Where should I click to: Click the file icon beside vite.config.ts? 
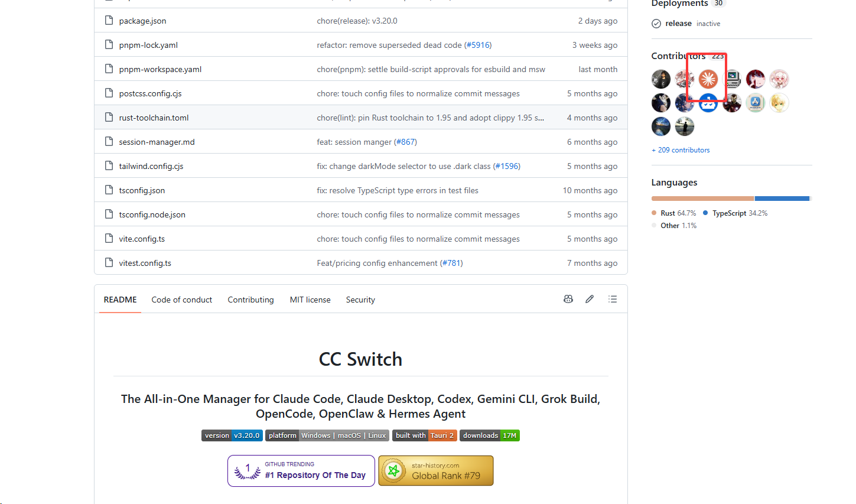(x=109, y=239)
